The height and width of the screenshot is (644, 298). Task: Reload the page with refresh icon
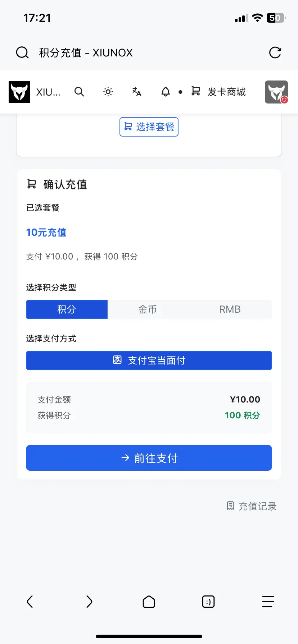275,52
